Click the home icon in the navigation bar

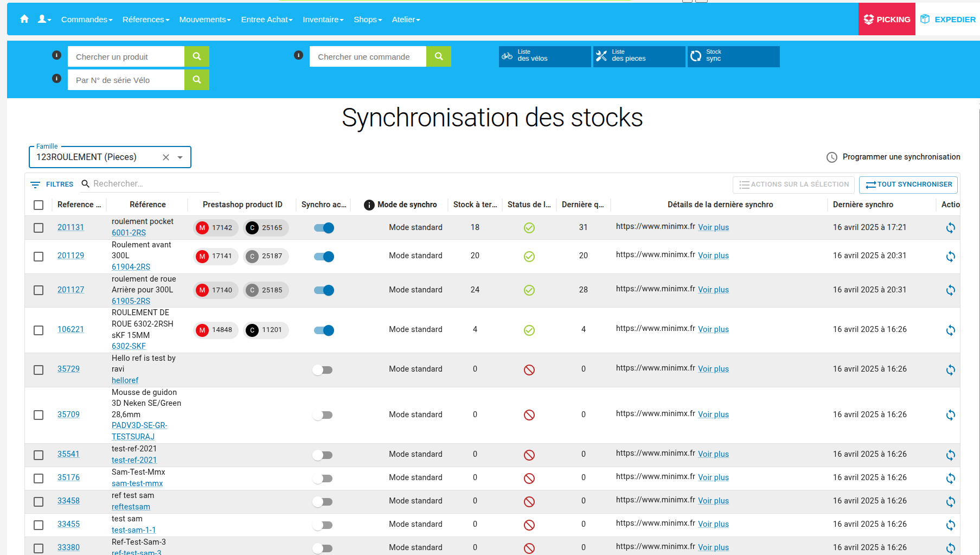click(24, 19)
